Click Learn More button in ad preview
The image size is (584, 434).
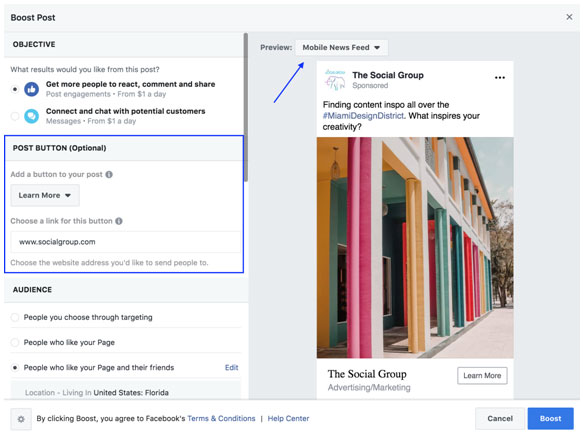482,376
